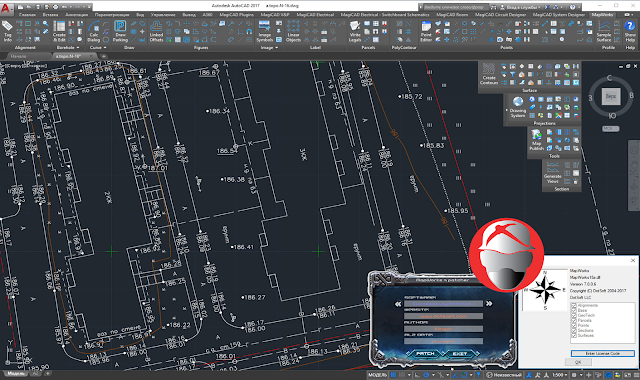Screen dimensions: 640x380
Task: Launch the Point Editor
Action: 426,31
